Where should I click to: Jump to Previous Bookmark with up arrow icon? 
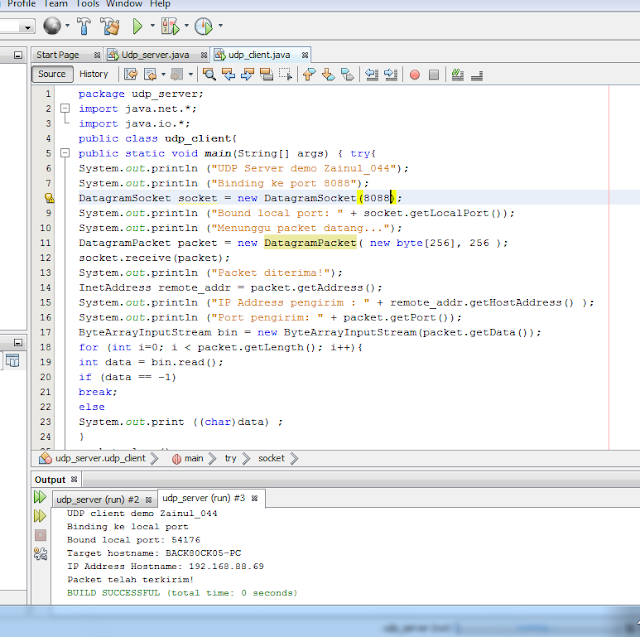(309, 74)
